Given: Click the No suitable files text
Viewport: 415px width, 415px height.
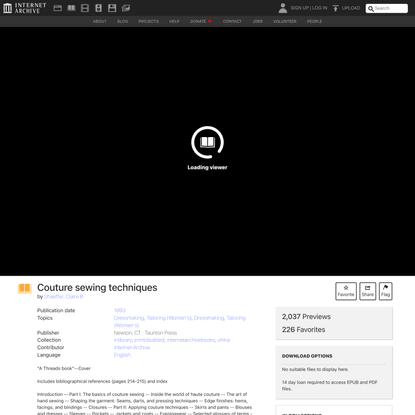Looking at the screenshot, I should [315, 369].
